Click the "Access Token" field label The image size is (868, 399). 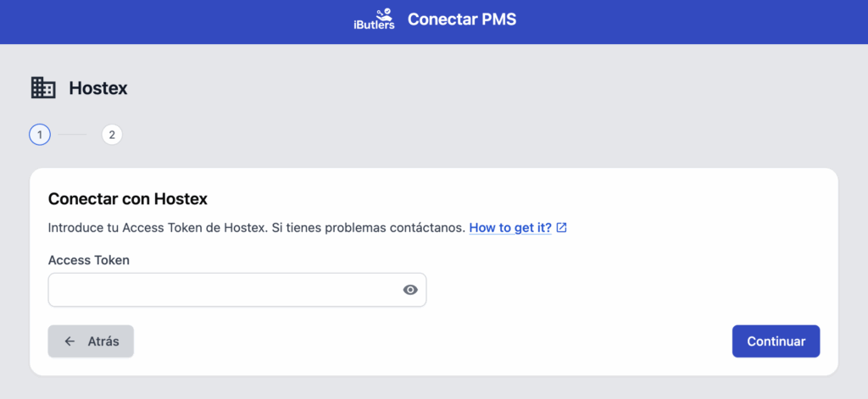pos(89,260)
